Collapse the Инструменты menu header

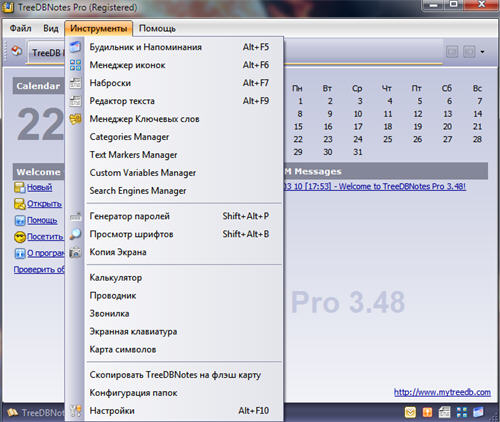point(99,28)
